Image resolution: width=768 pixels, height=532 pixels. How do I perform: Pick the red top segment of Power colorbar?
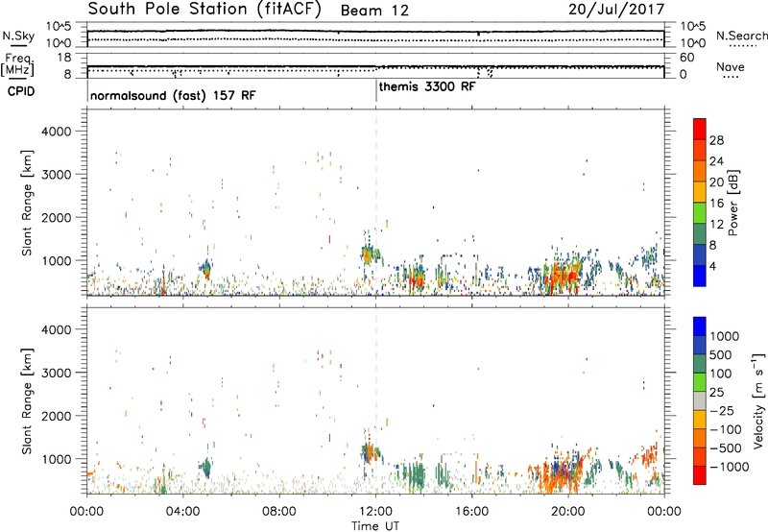point(700,129)
